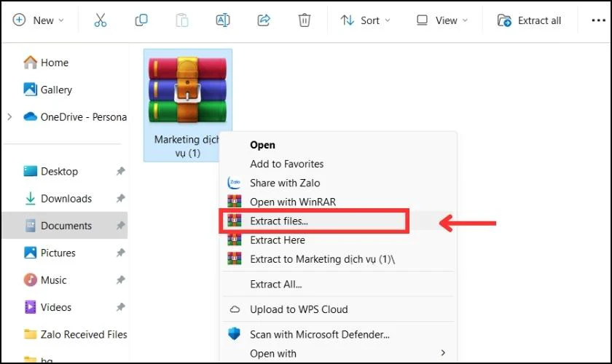The height and width of the screenshot is (364, 612).
Task: Select Documents folder in sidebar
Action: (65, 226)
